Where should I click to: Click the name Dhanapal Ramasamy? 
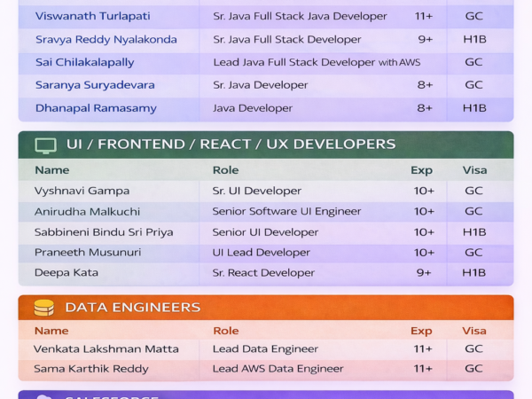point(96,108)
